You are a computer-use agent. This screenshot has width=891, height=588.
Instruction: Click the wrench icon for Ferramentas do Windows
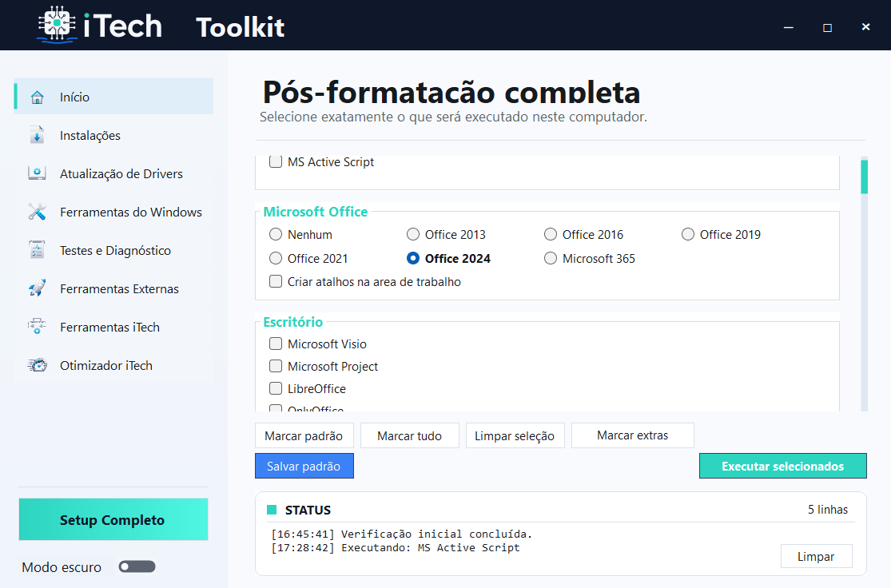37,212
